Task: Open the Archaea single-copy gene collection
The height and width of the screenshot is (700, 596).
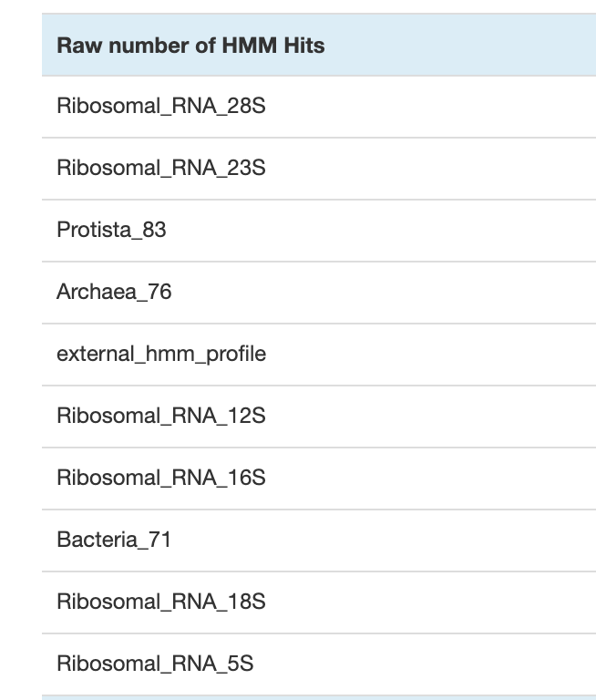Action: click(x=114, y=293)
